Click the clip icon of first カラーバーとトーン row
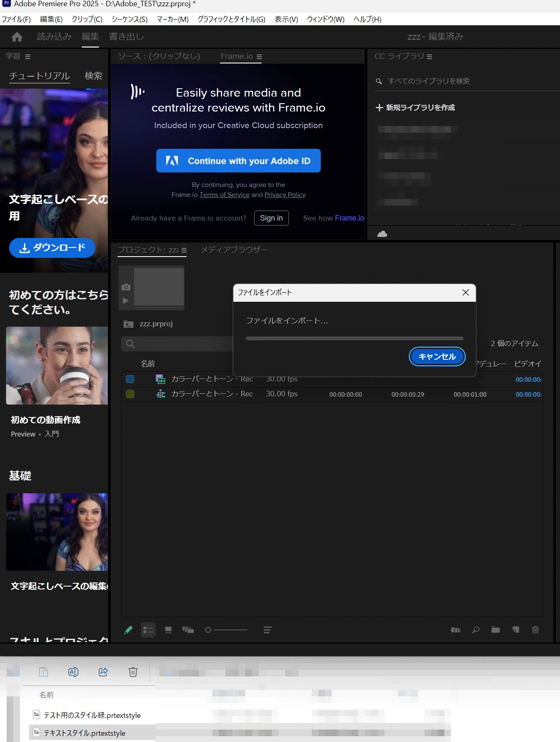This screenshot has height=742, width=560. point(160,379)
